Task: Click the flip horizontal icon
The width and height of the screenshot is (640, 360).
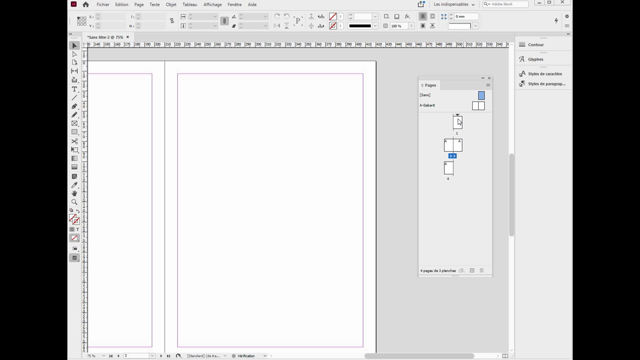Action: tap(277, 26)
